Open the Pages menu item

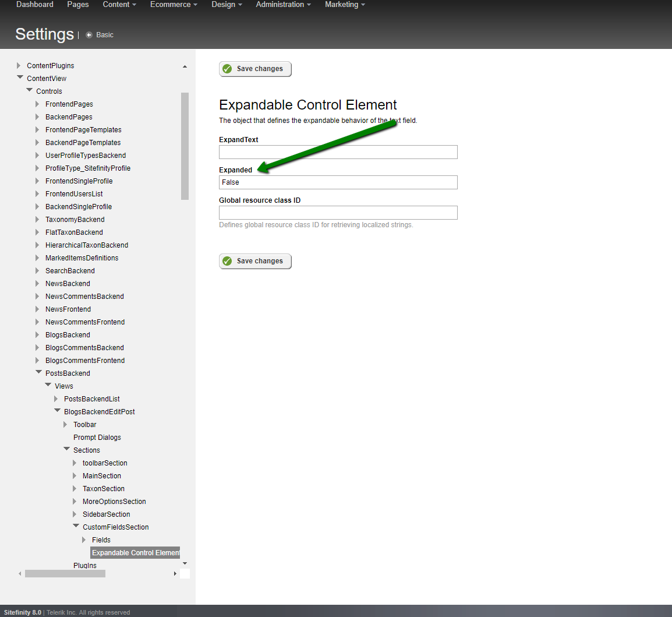[78, 5]
